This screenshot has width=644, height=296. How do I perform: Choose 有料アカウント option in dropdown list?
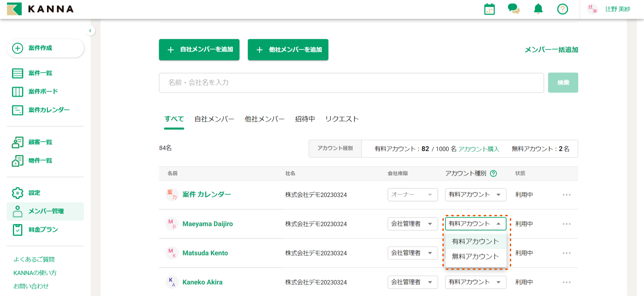[475, 241]
